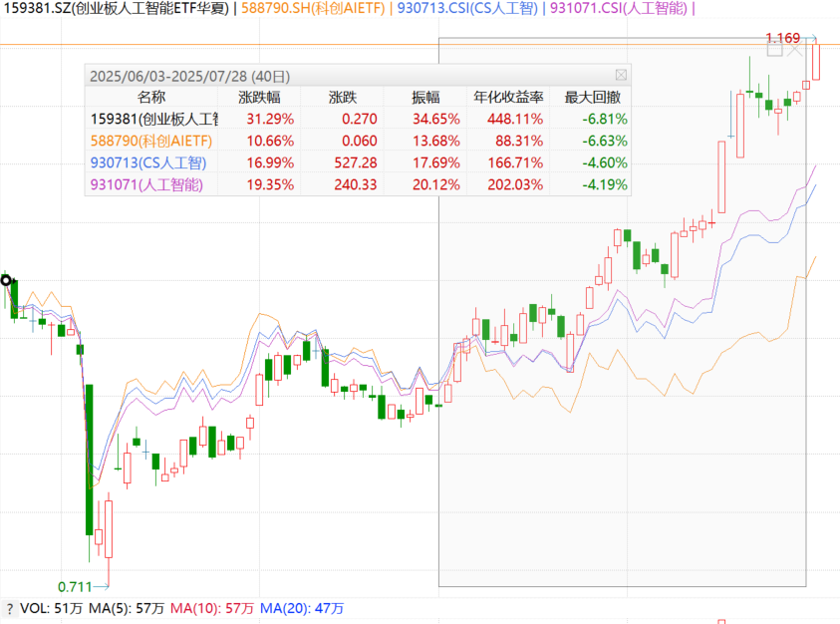Click the MA(5): 57万 indicator label
Screen dimensions: 840x624
click(127, 608)
